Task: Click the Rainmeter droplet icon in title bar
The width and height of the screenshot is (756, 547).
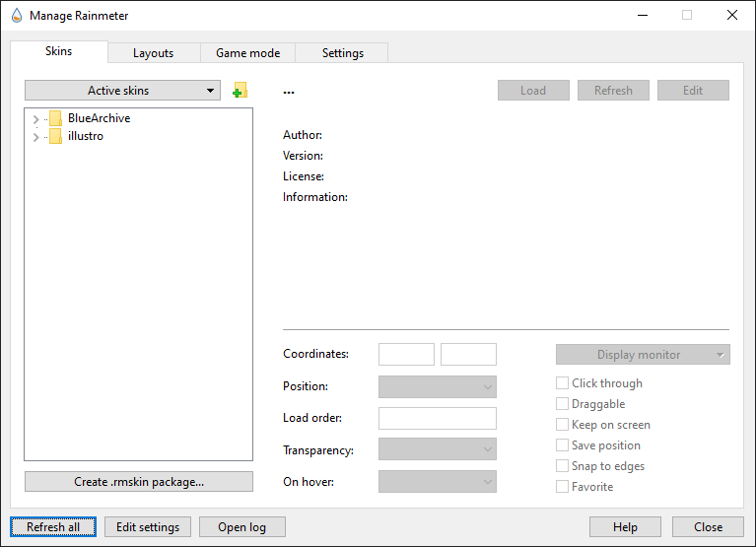Action: tap(17, 16)
